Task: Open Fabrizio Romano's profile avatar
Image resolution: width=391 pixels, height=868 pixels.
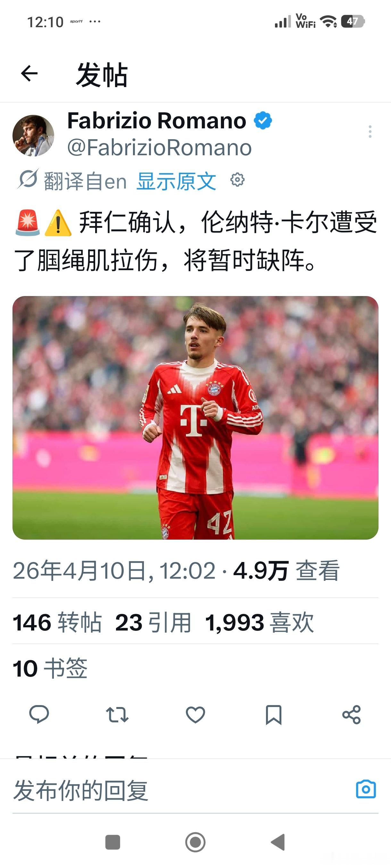Action: 33,135
